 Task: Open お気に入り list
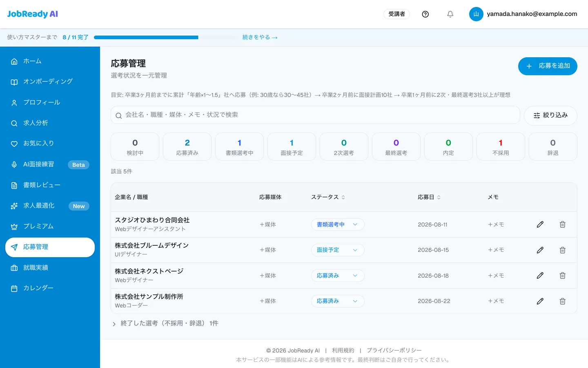click(50, 144)
